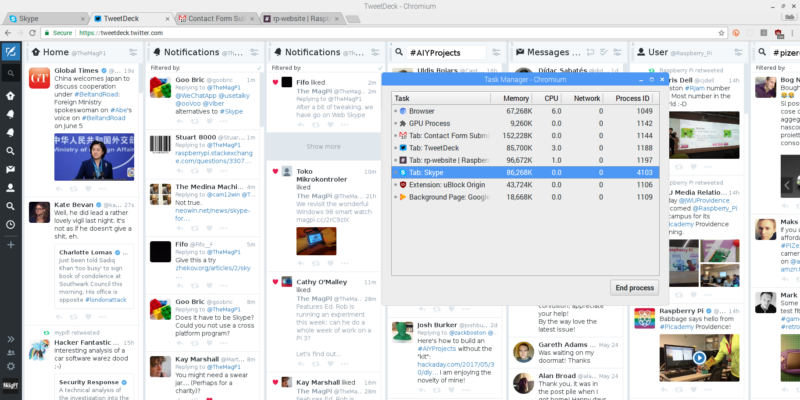The image size is (800, 400).
Task: Switch to the Skype browser tab
Action: tap(40, 18)
